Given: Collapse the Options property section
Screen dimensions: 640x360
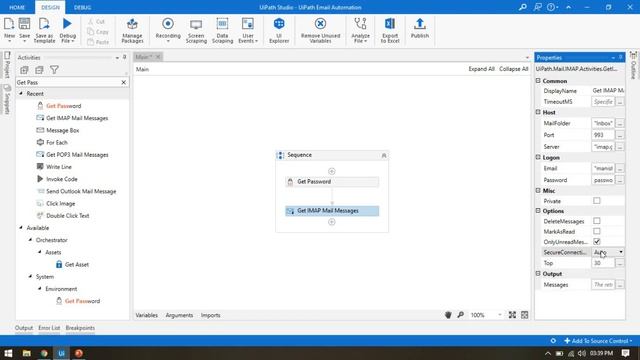Looking at the screenshot, I should coord(538,211).
